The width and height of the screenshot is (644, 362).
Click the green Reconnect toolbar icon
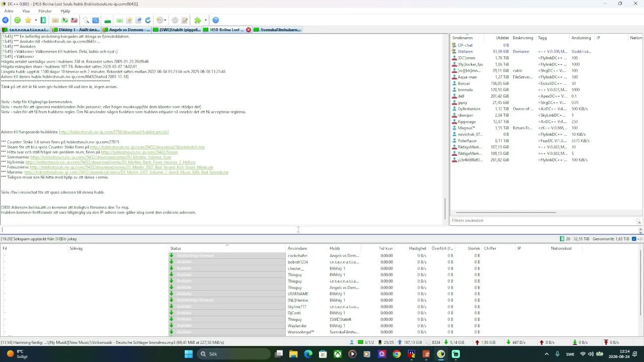coord(18,20)
